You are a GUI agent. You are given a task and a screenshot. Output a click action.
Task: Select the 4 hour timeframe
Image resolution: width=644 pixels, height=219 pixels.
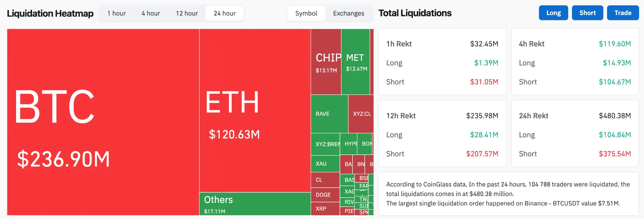click(151, 13)
